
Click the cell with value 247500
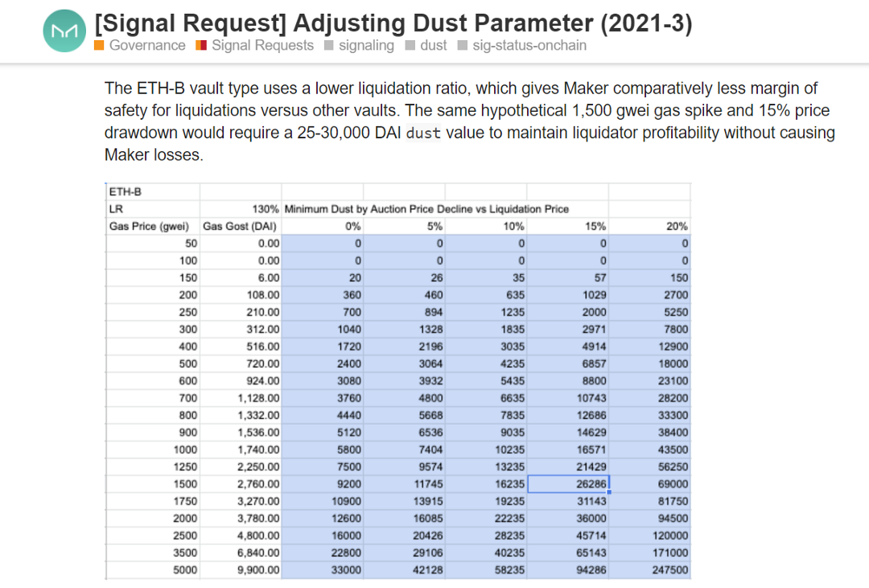[650, 569]
